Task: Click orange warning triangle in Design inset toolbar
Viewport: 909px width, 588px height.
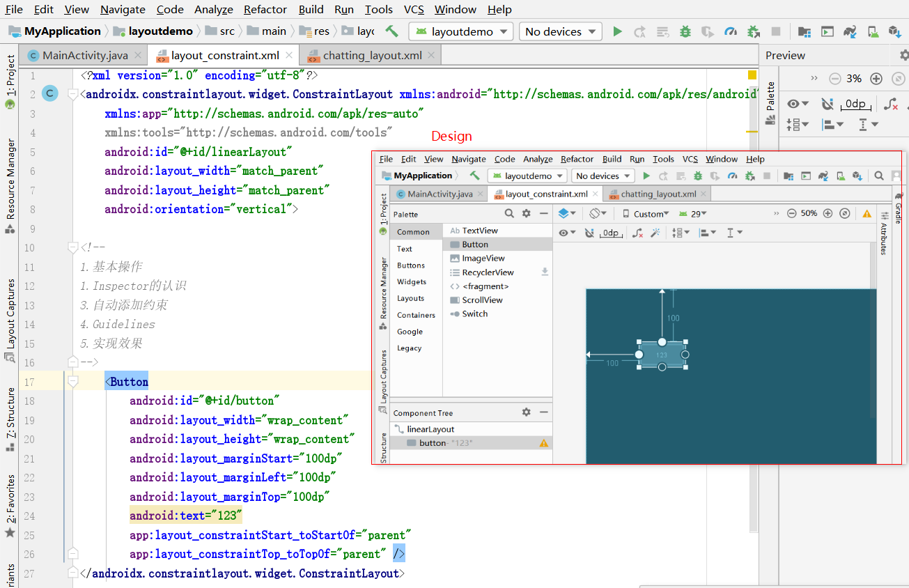Action: click(867, 214)
